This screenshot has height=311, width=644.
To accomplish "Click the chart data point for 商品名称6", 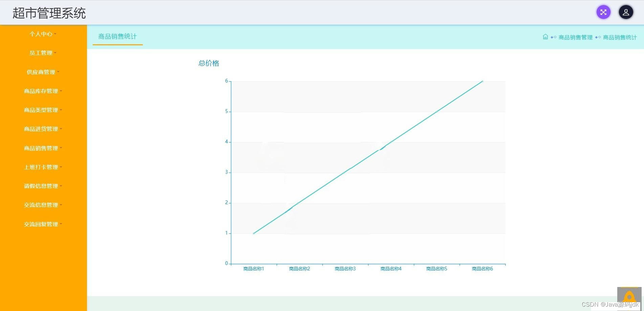I will pos(482,81).
